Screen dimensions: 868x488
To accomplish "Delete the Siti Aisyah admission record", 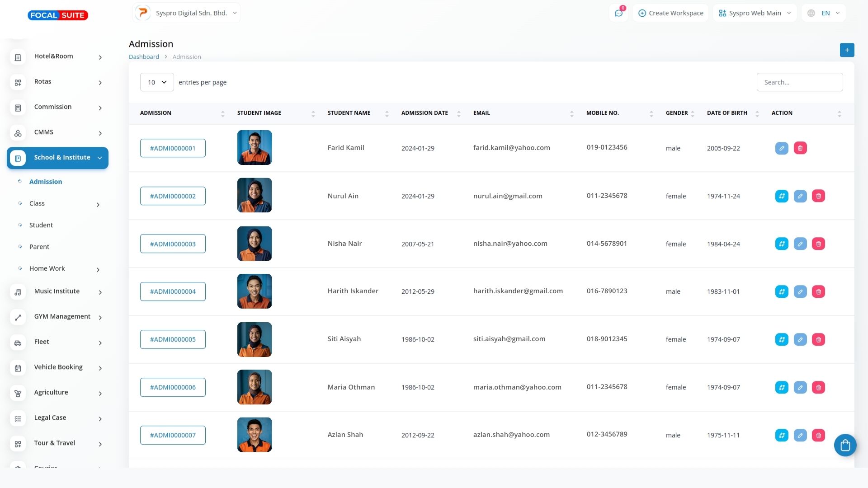I will tap(818, 340).
